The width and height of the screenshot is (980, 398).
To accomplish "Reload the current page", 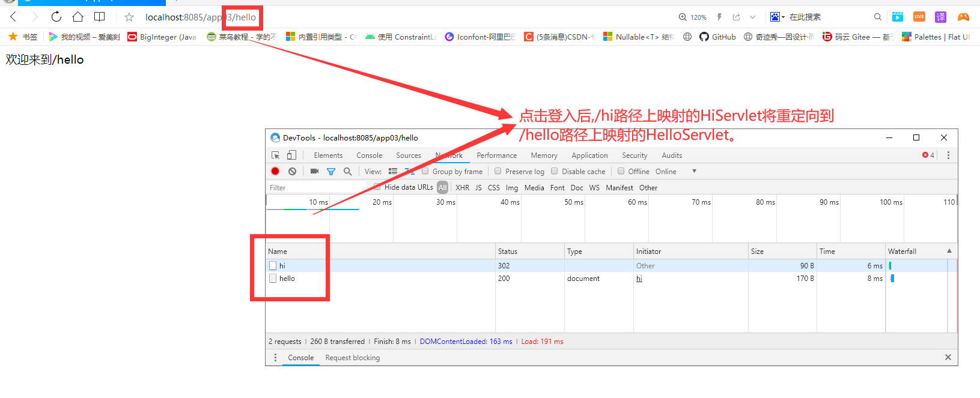I will [x=56, y=17].
